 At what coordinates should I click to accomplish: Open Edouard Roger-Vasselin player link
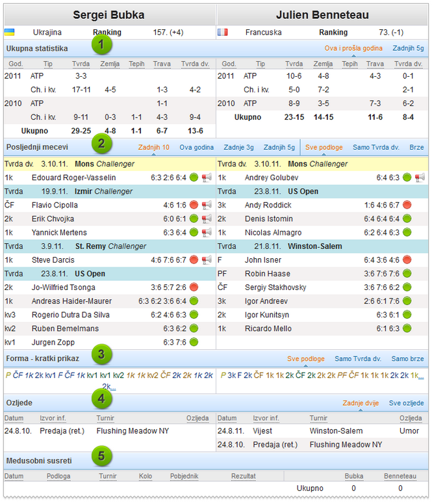73,178
